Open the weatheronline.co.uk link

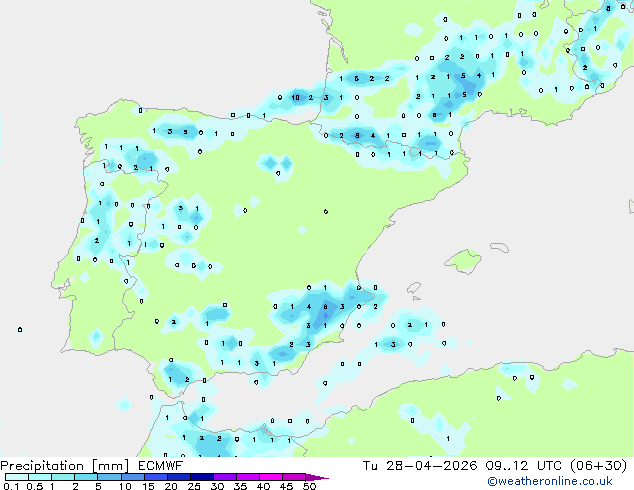(550, 481)
